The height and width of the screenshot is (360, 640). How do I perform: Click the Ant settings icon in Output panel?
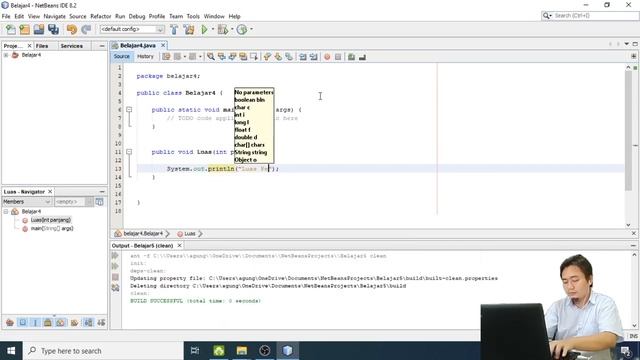click(116, 288)
